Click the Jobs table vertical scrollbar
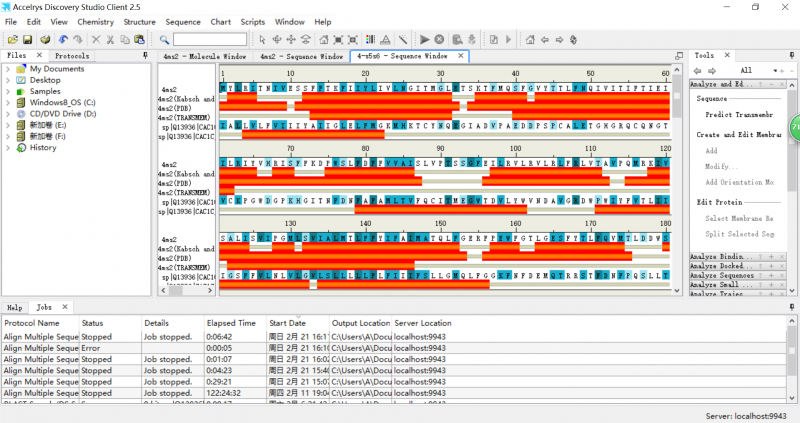800x423 pixels. click(x=791, y=359)
